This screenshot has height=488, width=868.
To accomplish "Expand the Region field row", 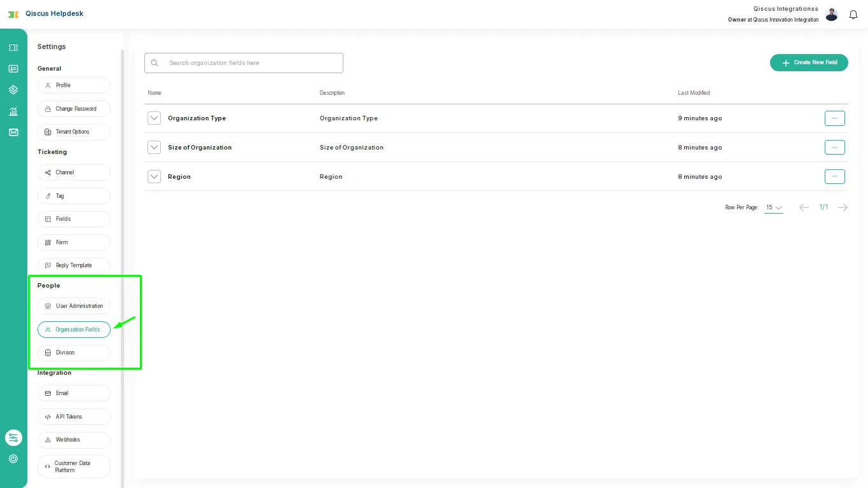I will pos(154,176).
